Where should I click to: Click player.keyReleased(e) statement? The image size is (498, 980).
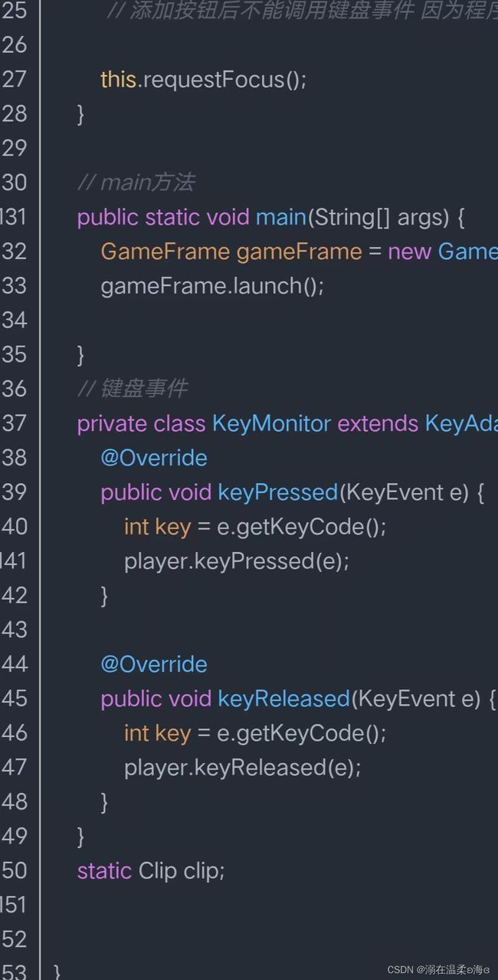(243, 768)
